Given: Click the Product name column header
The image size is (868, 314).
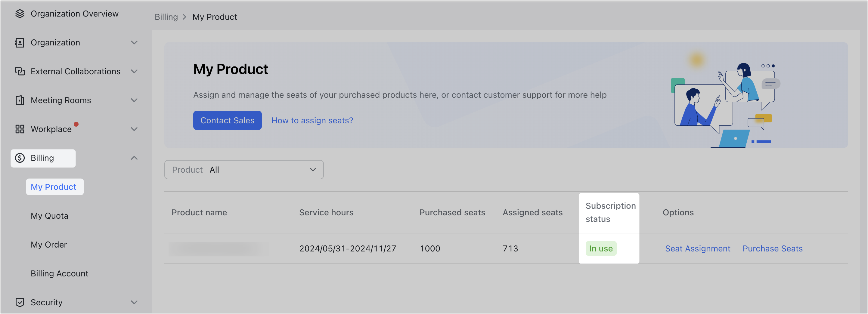Looking at the screenshot, I should point(199,212).
